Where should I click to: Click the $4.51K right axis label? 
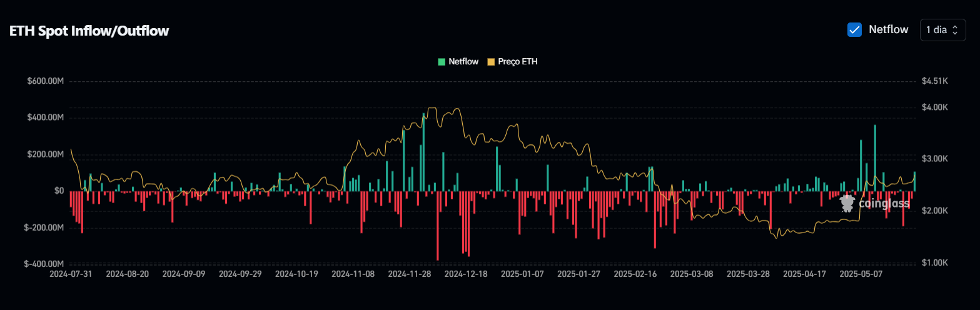click(935, 81)
